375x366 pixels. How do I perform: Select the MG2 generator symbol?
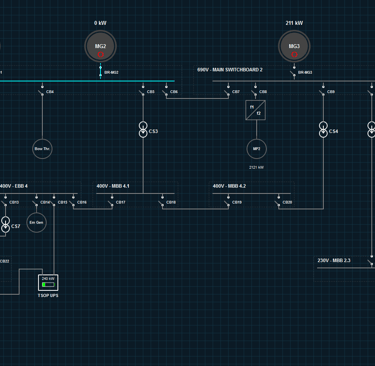[x=100, y=46]
